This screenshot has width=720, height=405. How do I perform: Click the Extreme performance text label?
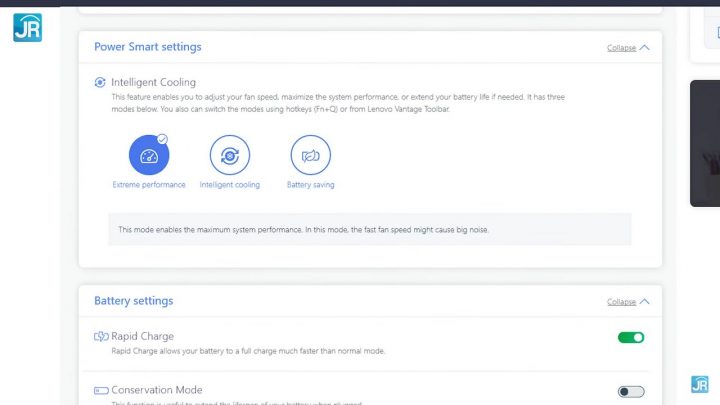tap(149, 185)
